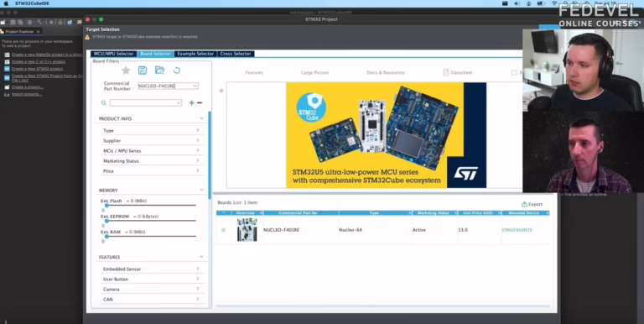This screenshot has width=644, height=324.
Task: Open the Large Picture tab
Action: tap(314, 72)
